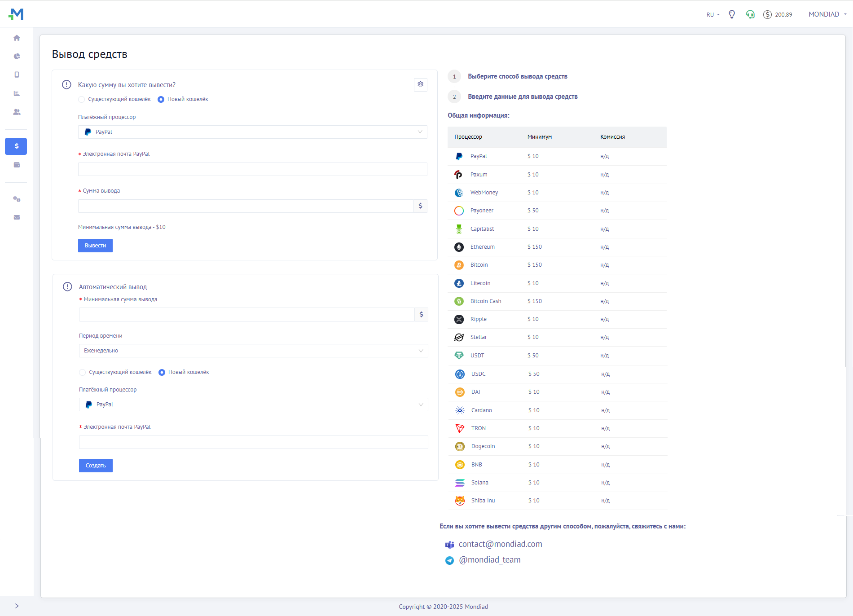Open the headset support icon
The width and height of the screenshot is (853, 616).
pos(750,14)
